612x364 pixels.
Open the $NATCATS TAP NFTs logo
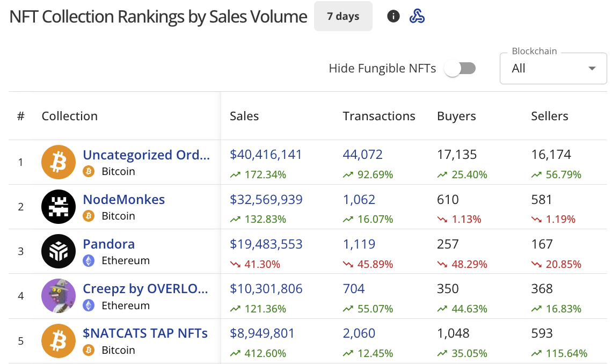tap(59, 341)
